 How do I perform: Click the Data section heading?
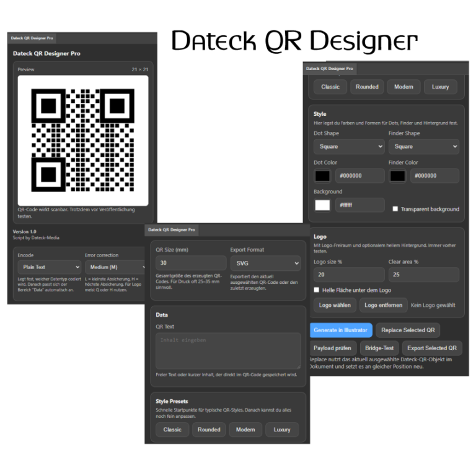click(162, 315)
